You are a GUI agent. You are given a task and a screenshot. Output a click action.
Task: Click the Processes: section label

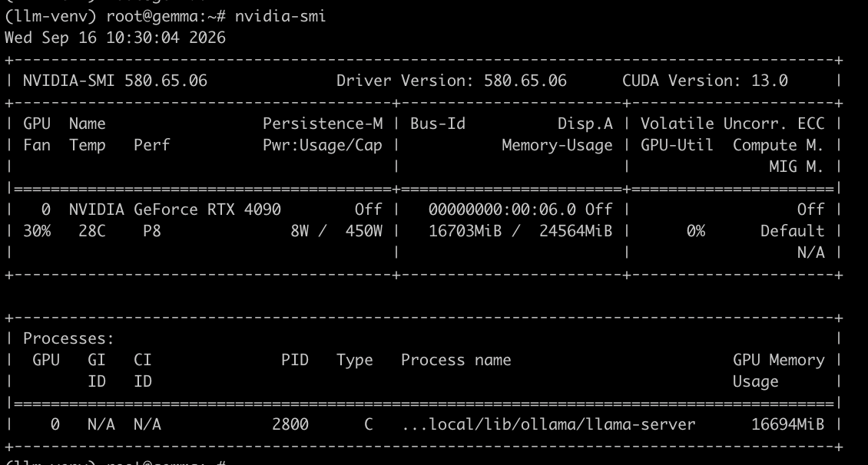click(68, 338)
